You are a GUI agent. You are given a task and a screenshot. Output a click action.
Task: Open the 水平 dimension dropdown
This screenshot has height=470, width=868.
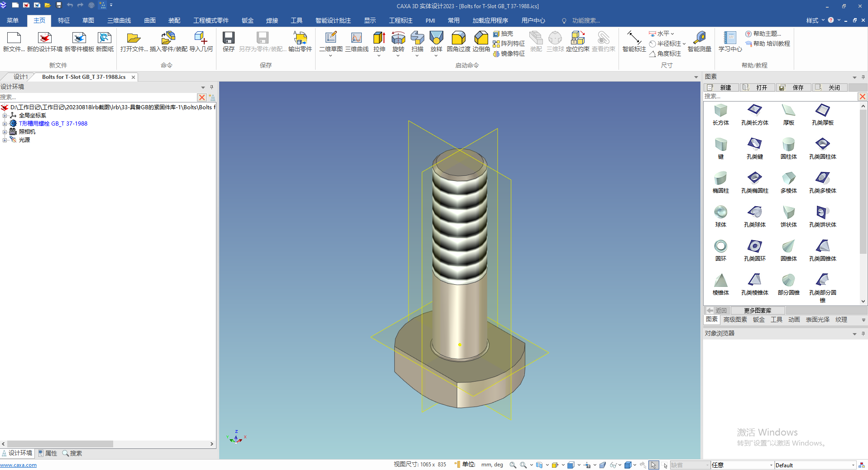[x=672, y=34]
